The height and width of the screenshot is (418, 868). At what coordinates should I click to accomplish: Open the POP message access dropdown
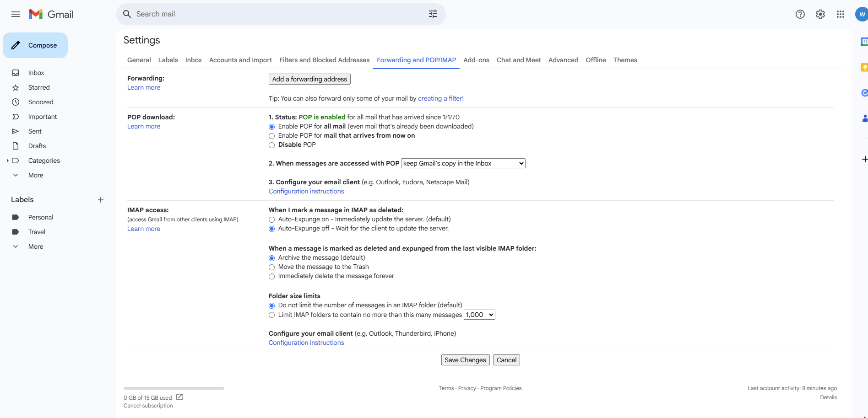(x=463, y=163)
